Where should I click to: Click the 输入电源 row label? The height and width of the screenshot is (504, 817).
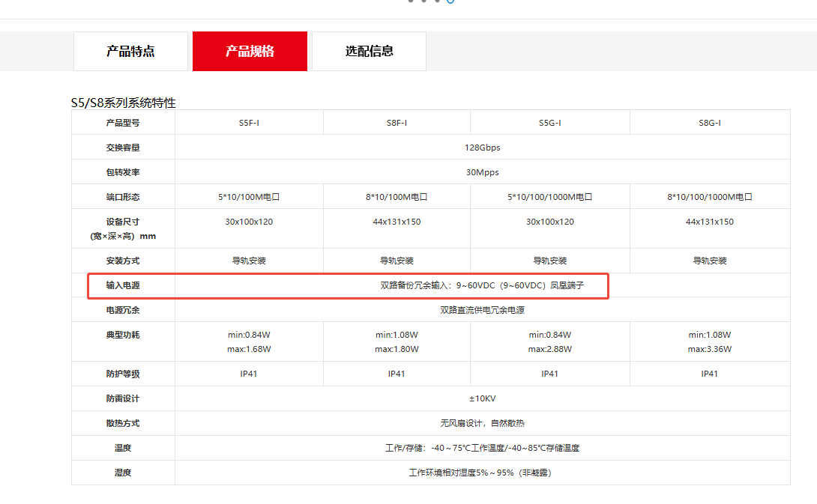coord(123,285)
